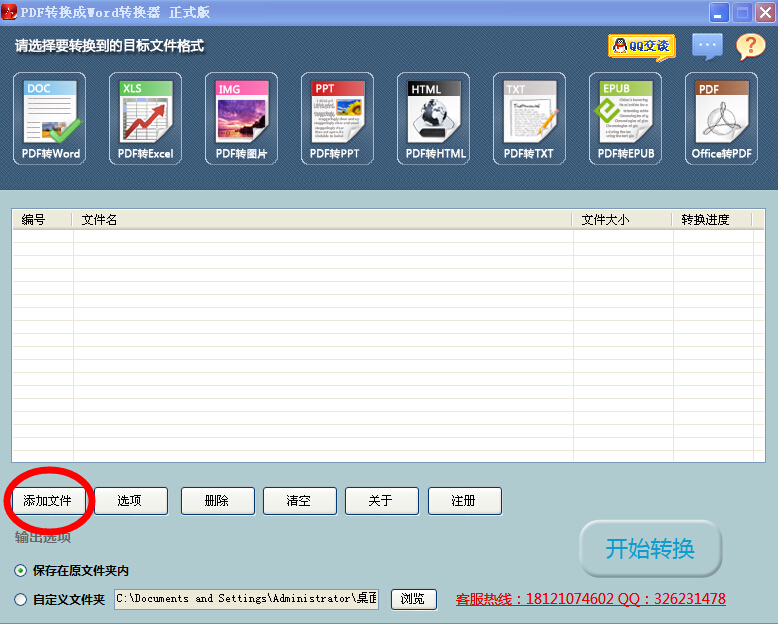Open the 选项 settings button
Viewport: 778px width, 624px height.
click(131, 501)
